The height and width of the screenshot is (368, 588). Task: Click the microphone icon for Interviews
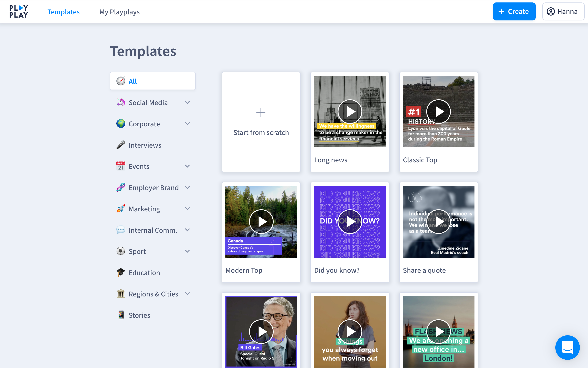point(121,145)
